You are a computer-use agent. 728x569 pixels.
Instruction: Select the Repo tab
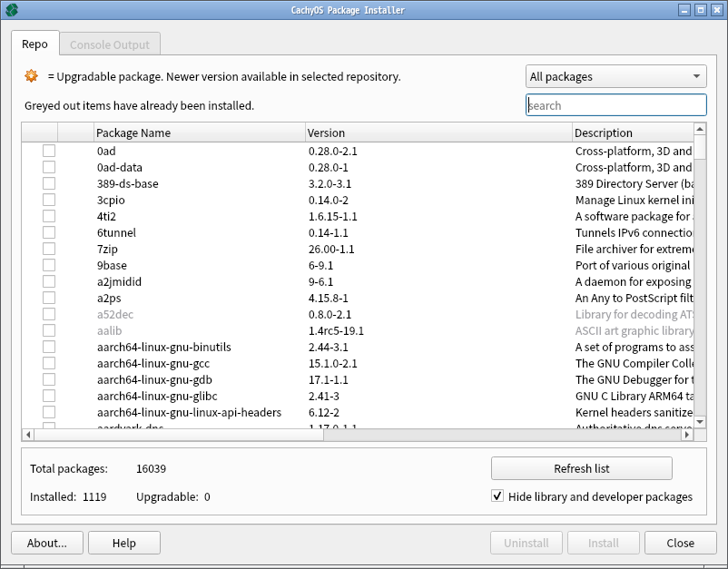tap(34, 44)
